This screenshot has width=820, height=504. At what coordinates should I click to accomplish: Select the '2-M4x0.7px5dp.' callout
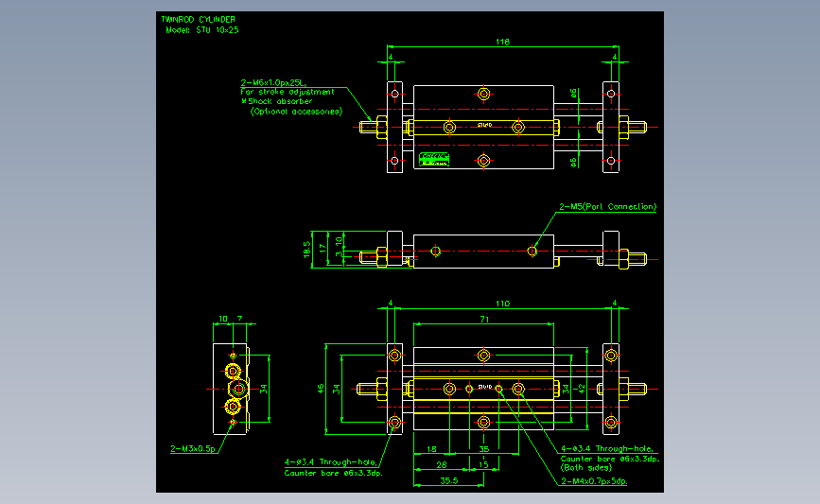tap(594, 481)
